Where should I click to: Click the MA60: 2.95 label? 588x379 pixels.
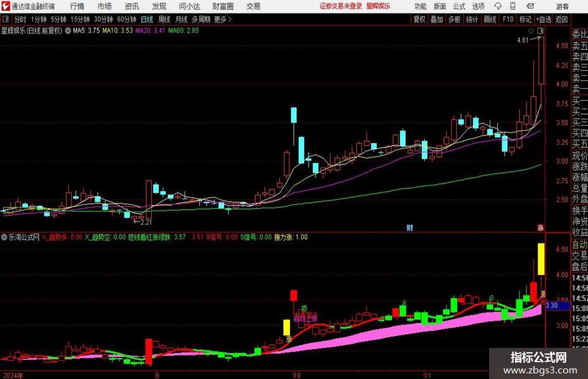184,30
